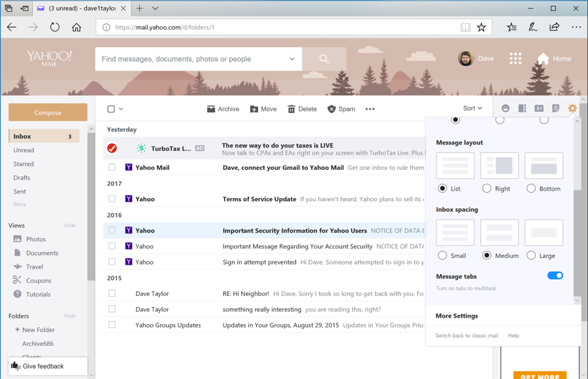Tick checkbox for Sign in attempt prevented
The width and height of the screenshot is (588, 379).
click(x=112, y=261)
